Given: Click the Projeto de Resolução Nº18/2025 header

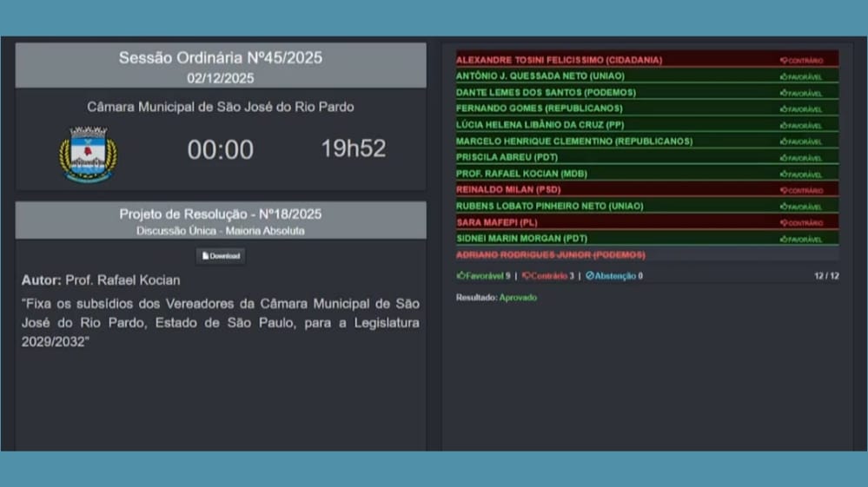Looking at the screenshot, I should 221,214.
